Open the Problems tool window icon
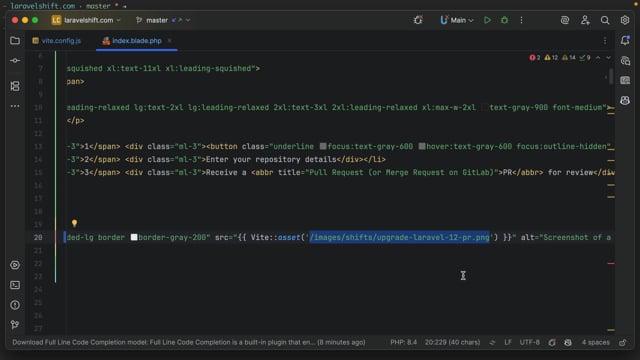640x360 pixels. pos(15,305)
